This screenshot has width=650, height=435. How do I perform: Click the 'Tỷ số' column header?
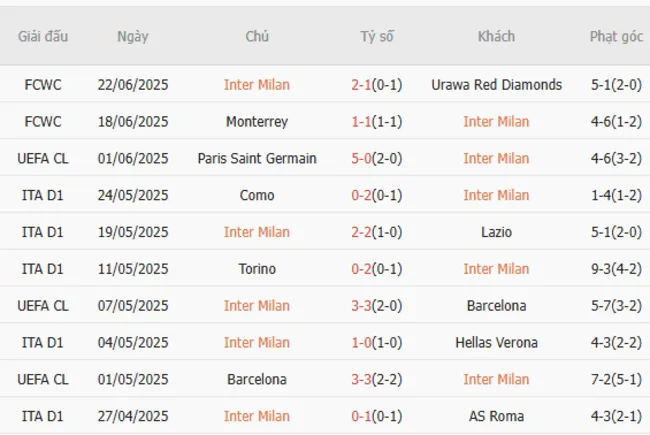(377, 37)
